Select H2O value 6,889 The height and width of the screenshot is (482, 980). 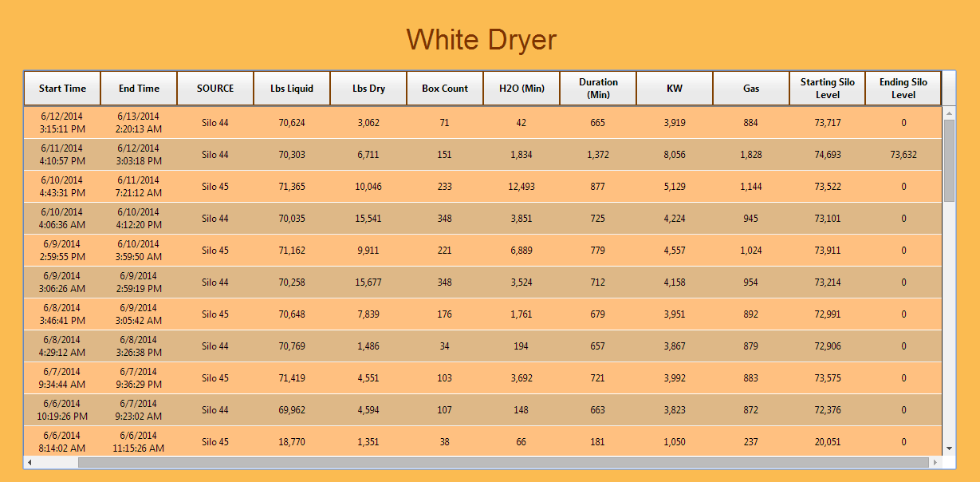(x=521, y=251)
